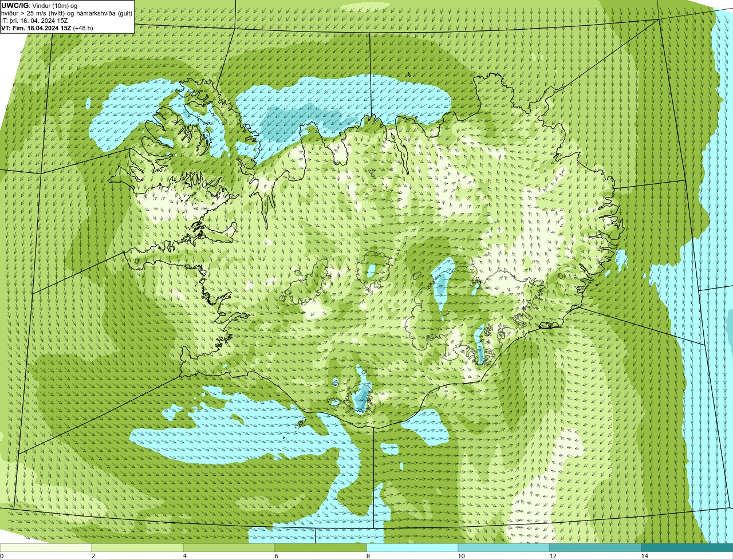This screenshot has height=560, width=733.
Task: Click the 10–12 m/s turquoise legend swatch
Action: point(504,547)
